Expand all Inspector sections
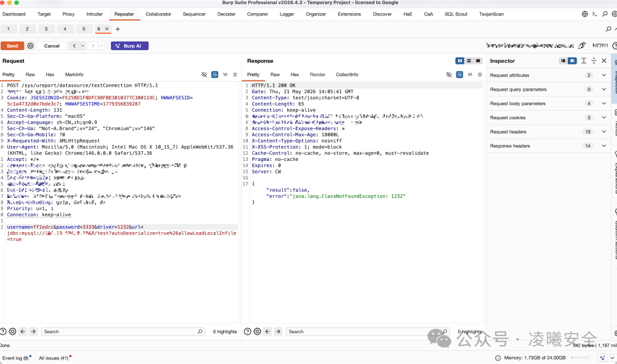The height and width of the screenshot is (364, 617). 583,60
